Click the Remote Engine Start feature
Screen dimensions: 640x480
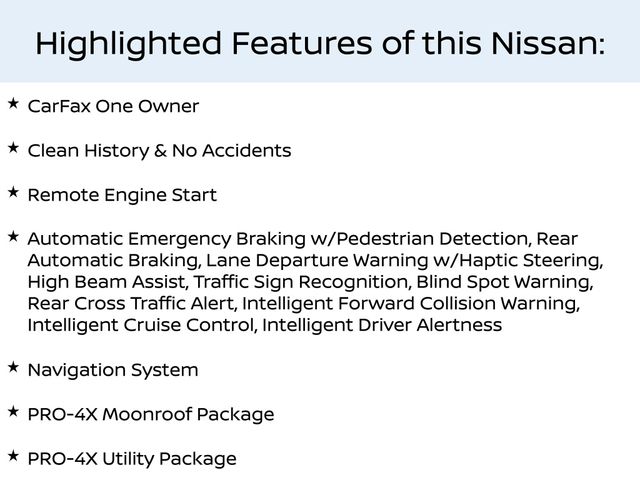122,195
